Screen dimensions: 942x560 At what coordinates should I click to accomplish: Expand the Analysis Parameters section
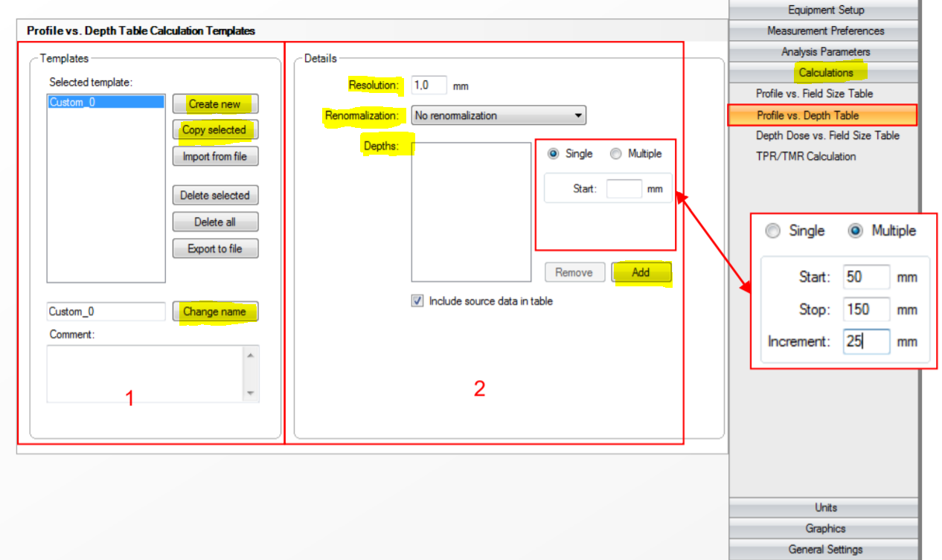pyautogui.click(x=825, y=51)
